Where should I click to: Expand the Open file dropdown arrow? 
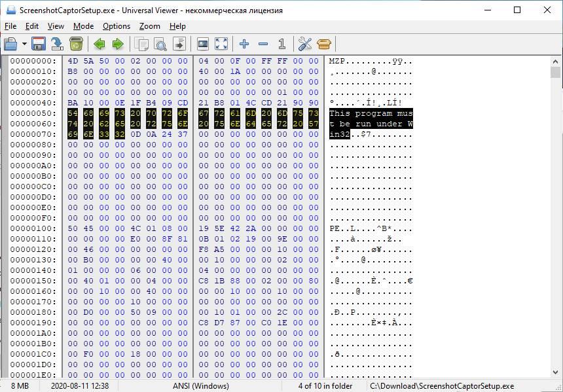click(x=24, y=44)
